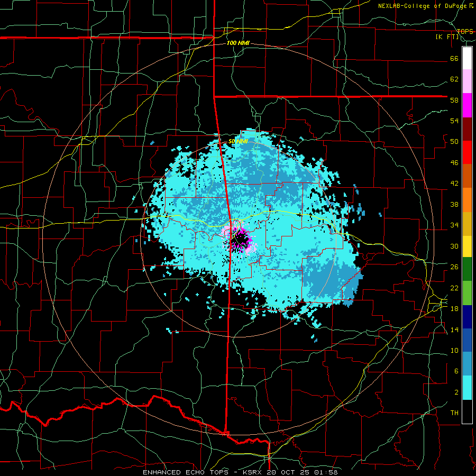Screen dimensions: 476x476
Task: Select the 18 value on the legend
Action: coord(454,309)
